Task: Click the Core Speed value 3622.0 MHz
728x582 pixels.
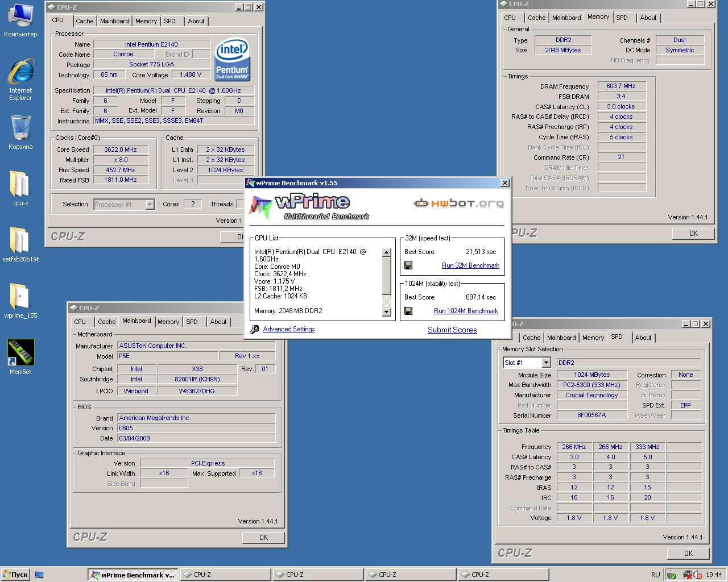Action: pyautogui.click(x=121, y=149)
